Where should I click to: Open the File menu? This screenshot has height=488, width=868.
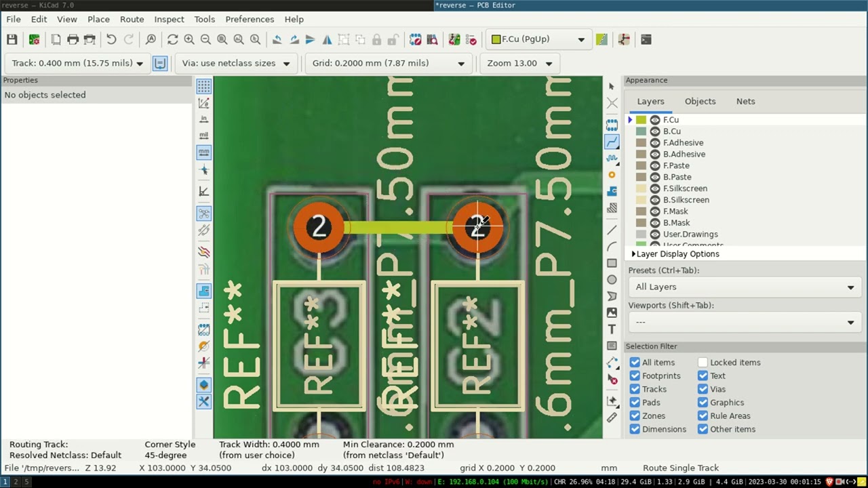point(14,19)
